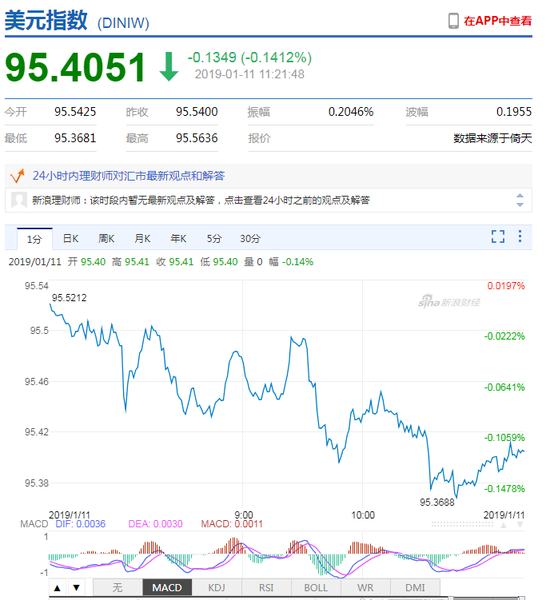Click the 昨收 value 95.5400
550x600 pixels.
click(197, 112)
